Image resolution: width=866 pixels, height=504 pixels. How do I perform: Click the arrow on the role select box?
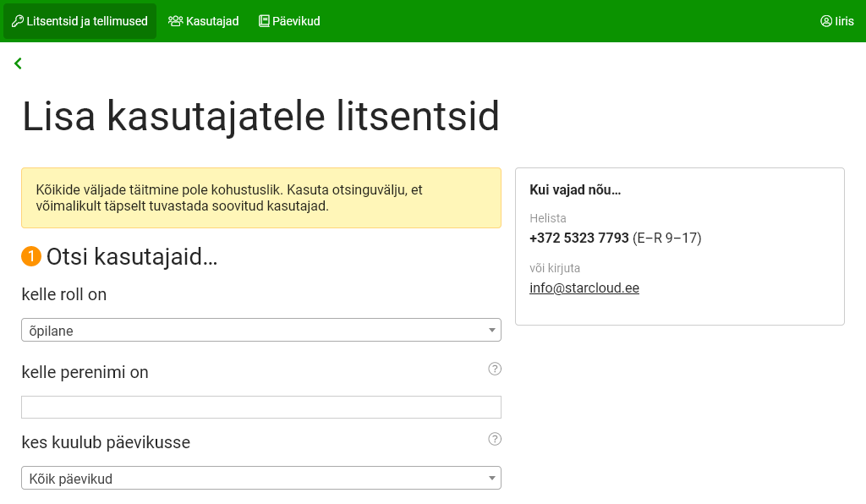tap(491, 331)
